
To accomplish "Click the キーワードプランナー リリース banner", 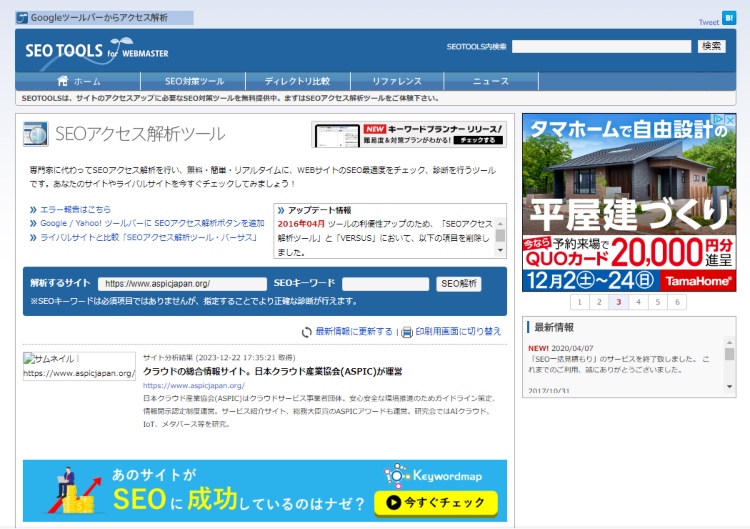I will click(x=409, y=134).
